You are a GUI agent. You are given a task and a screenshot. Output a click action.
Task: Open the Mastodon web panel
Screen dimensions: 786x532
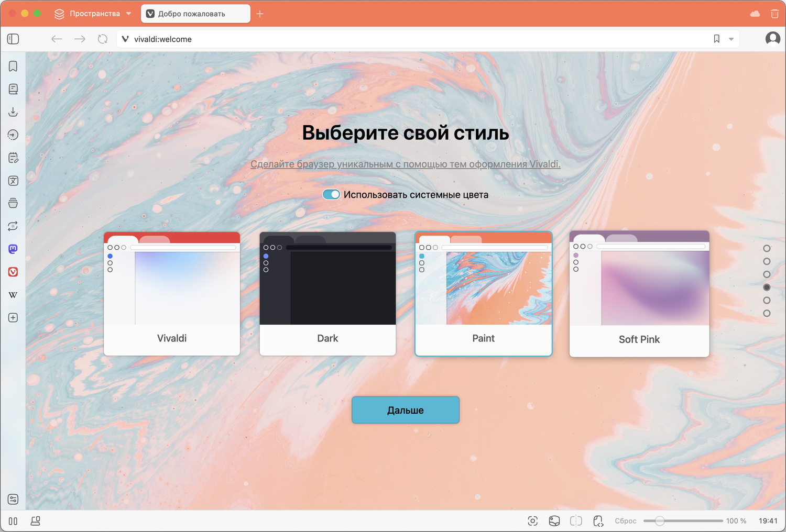tap(13, 249)
